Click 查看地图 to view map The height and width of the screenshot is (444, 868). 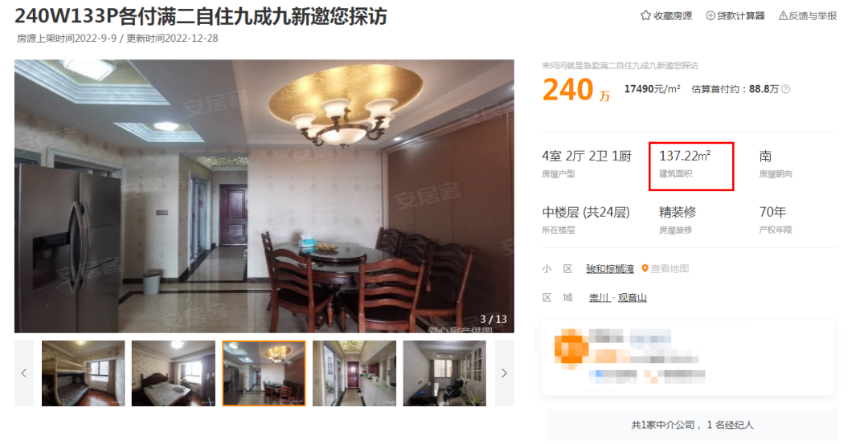pyautogui.click(x=669, y=269)
